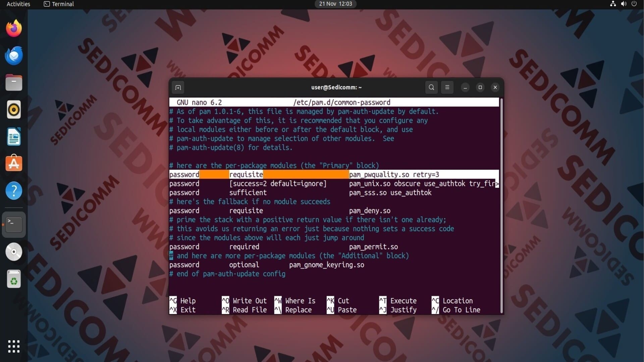Launch Thunderbird mail from the dock
Image resolution: width=644 pixels, height=362 pixels.
[14, 55]
